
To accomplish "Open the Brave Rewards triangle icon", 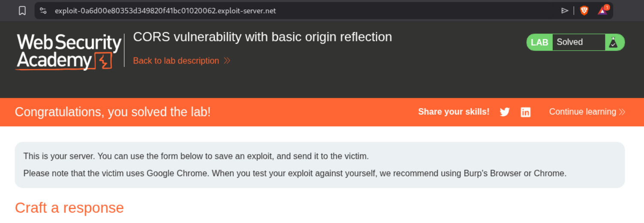I will click(x=602, y=11).
